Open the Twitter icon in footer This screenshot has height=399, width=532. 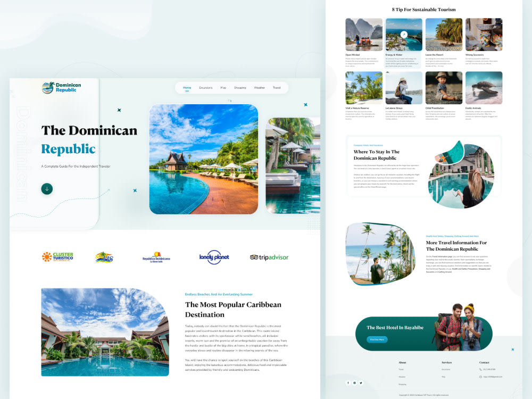click(x=361, y=383)
